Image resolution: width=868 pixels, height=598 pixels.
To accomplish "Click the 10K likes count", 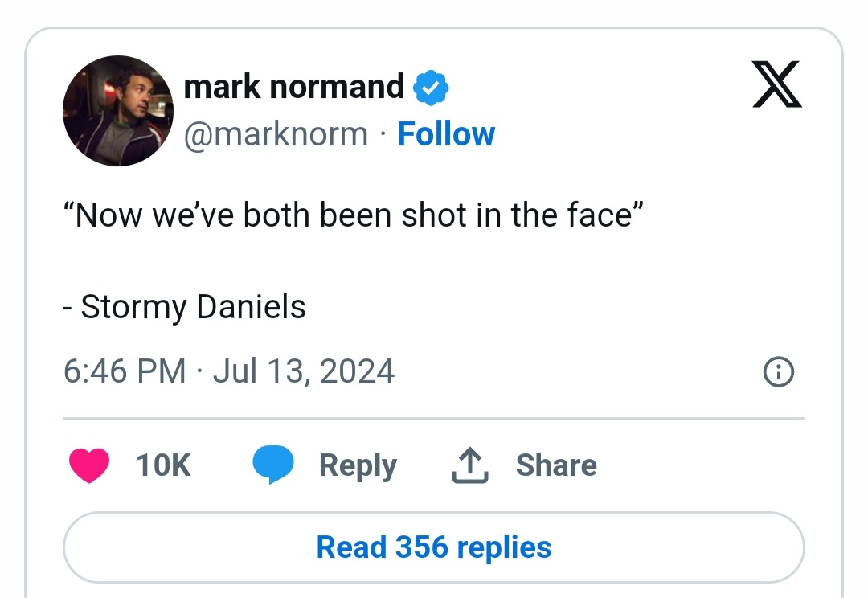I will pyautogui.click(x=163, y=465).
